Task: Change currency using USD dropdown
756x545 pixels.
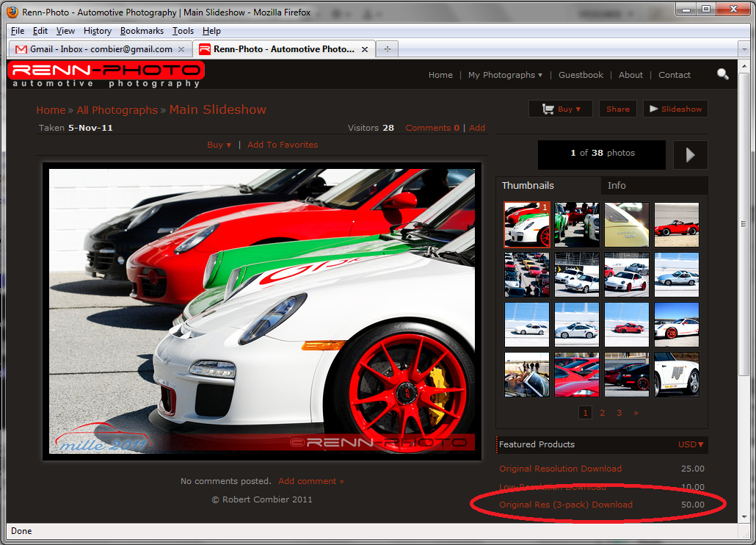Action: point(691,444)
